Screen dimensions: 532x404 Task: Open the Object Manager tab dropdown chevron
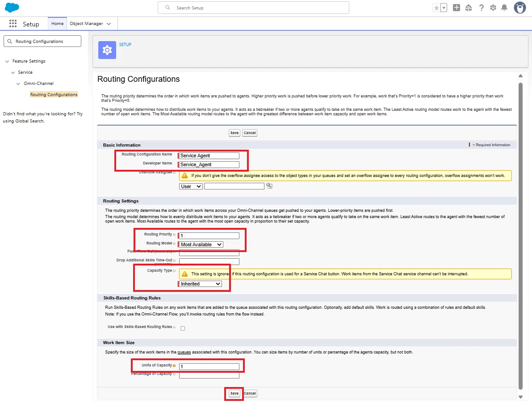[109, 24]
